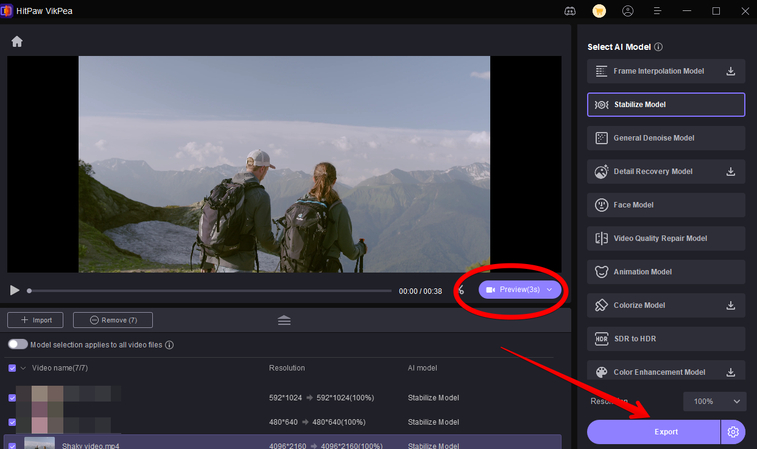The image size is (757, 449).
Task: Play the video preview
Action: (14, 290)
